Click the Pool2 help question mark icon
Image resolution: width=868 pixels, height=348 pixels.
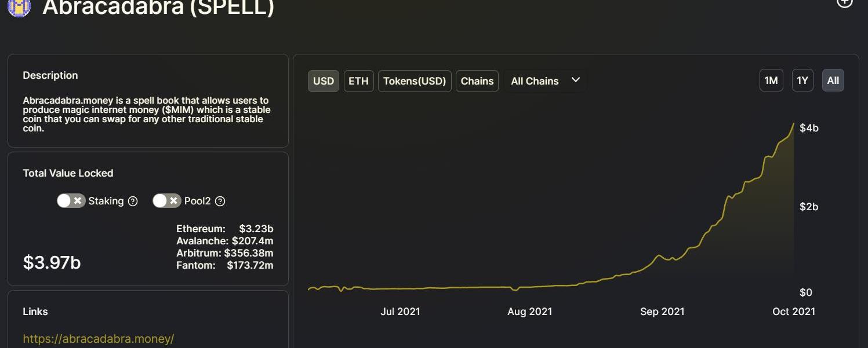click(220, 202)
